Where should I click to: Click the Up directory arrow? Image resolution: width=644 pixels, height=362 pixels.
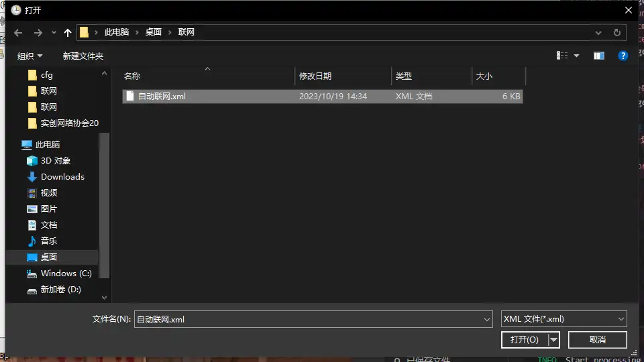[x=68, y=32]
